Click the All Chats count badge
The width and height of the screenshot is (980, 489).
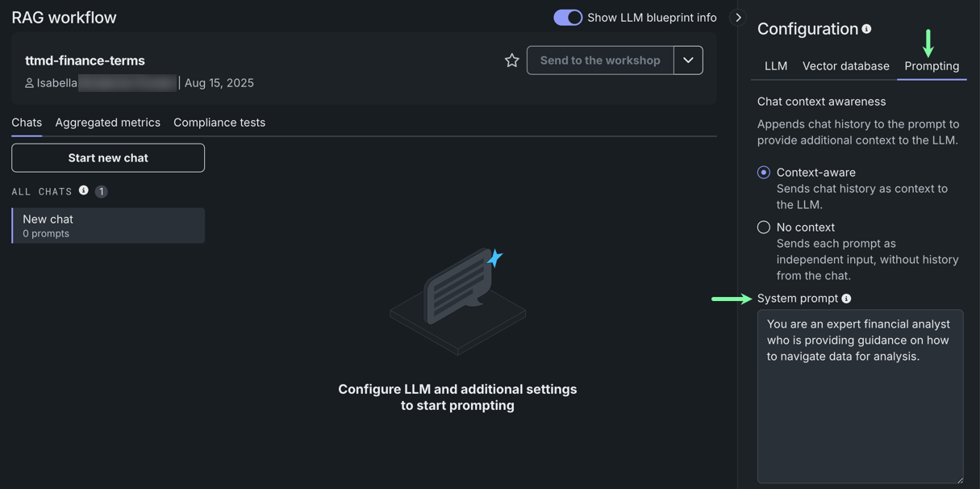tap(101, 191)
